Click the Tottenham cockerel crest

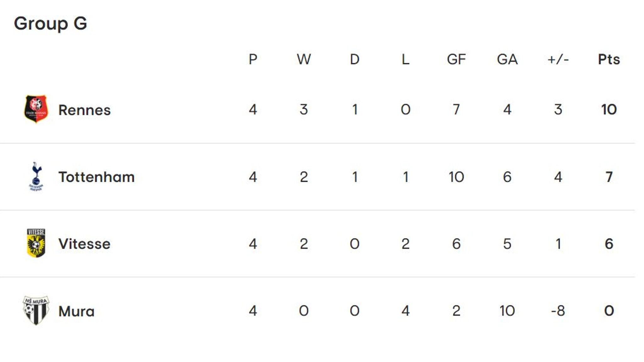click(x=36, y=176)
